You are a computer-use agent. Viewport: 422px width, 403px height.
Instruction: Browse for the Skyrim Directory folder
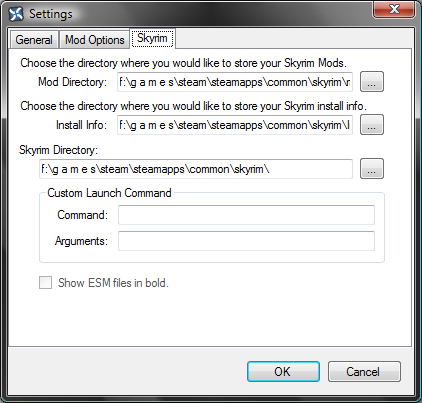pos(372,169)
